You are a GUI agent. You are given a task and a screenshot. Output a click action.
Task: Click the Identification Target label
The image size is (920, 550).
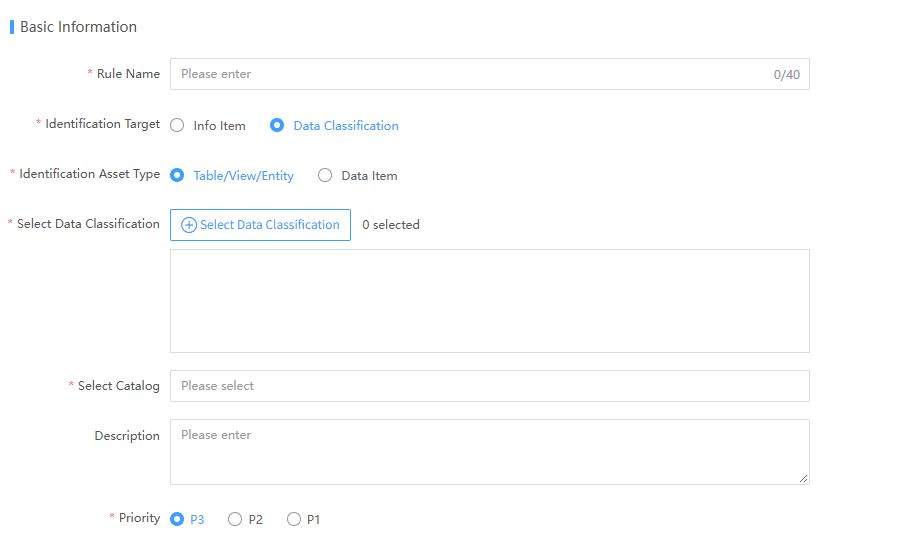point(102,124)
